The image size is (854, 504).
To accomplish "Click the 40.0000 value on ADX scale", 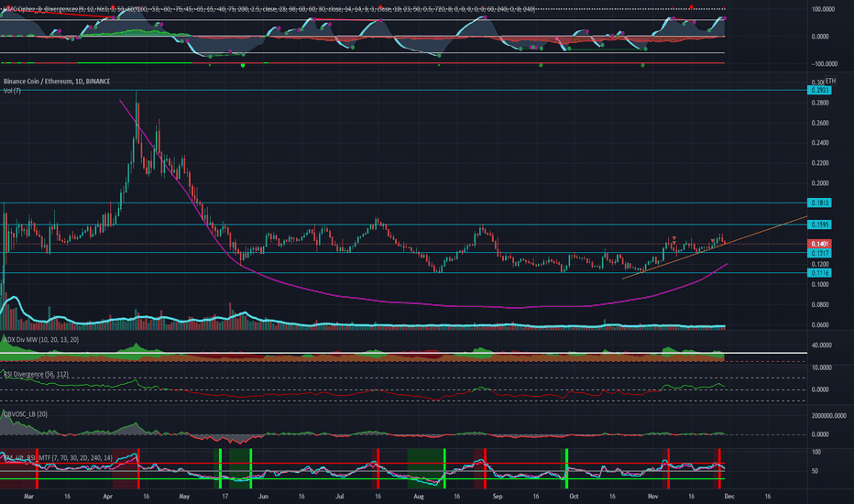I will pos(821,345).
